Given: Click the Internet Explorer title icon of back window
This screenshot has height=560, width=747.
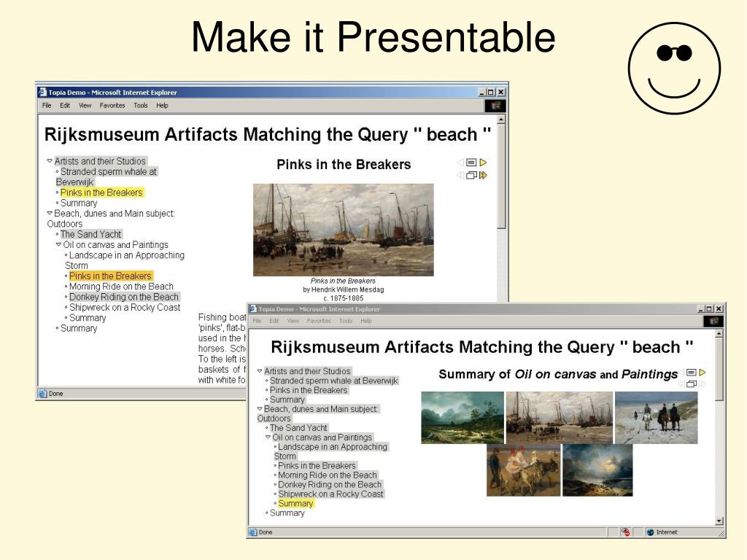Looking at the screenshot, I should click(x=42, y=92).
